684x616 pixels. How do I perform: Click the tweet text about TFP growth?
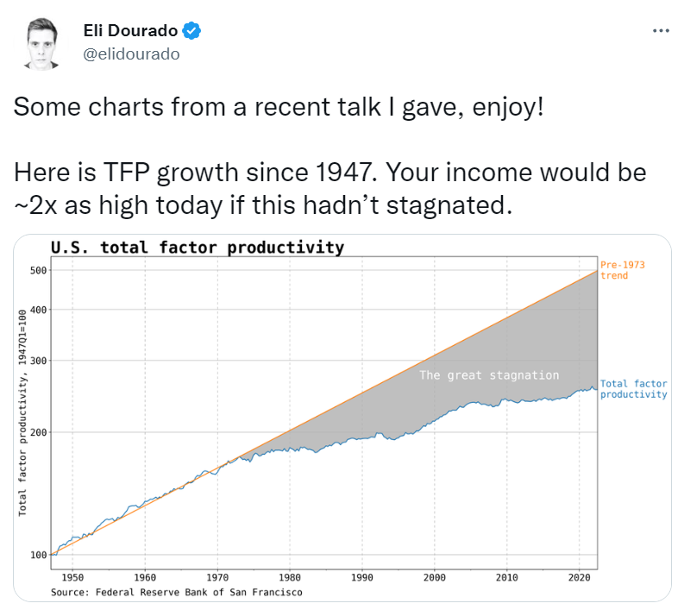click(329, 187)
